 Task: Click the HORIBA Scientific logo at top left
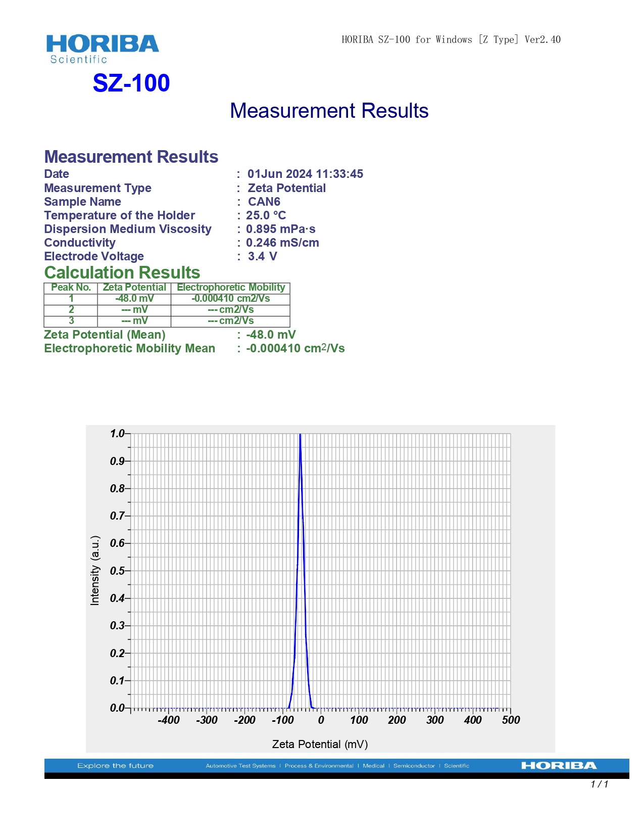tap(102, 49)
